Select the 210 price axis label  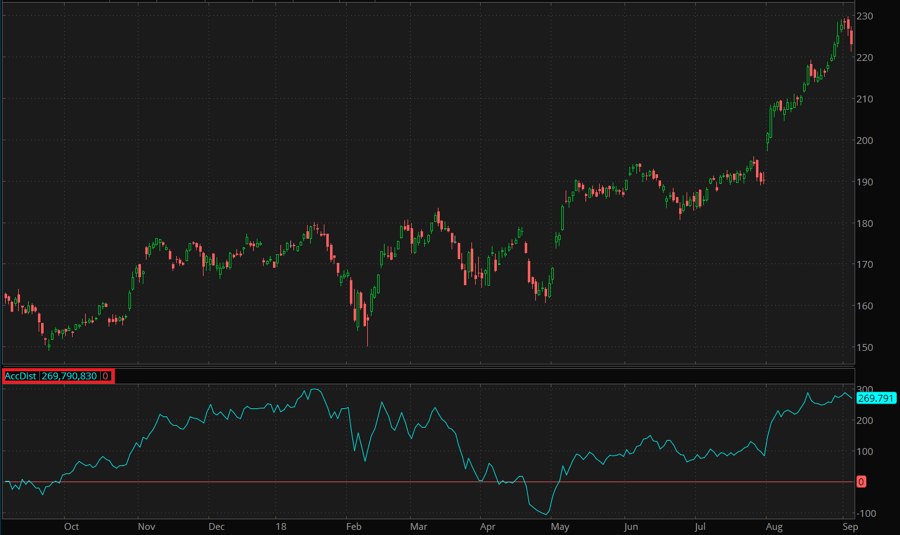click(864, 100)
